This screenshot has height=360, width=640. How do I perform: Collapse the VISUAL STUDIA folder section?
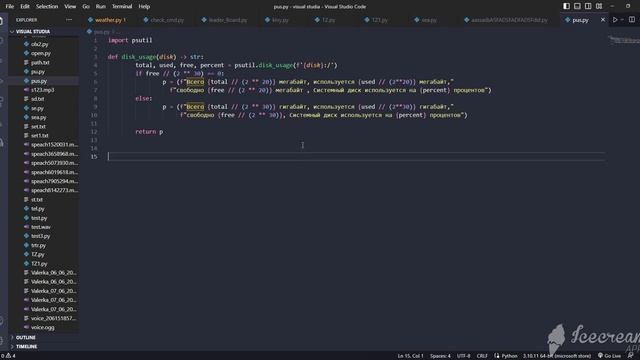(x=33, y=31)
